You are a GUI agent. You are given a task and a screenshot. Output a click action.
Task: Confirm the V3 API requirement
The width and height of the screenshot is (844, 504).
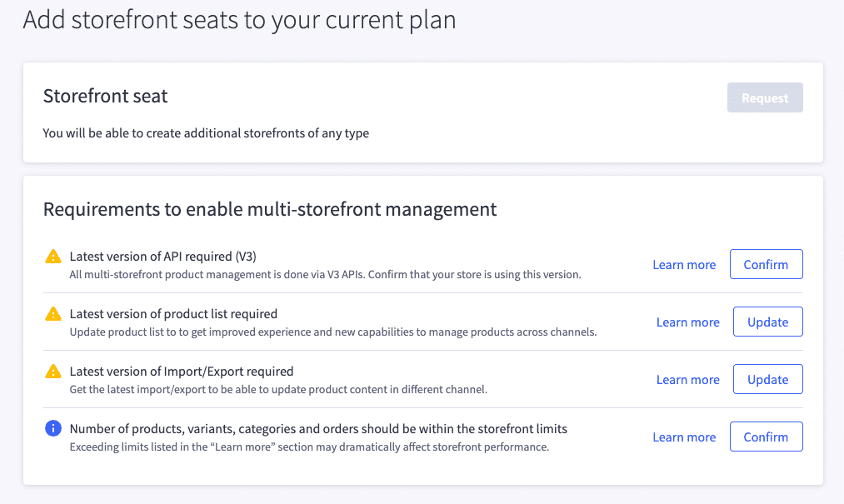766,265
